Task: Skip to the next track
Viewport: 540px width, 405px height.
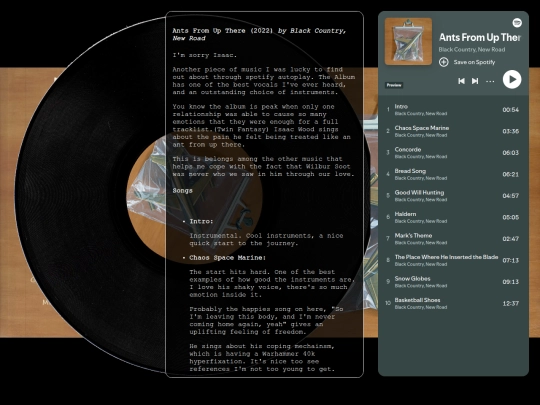Action: point(475,81)
